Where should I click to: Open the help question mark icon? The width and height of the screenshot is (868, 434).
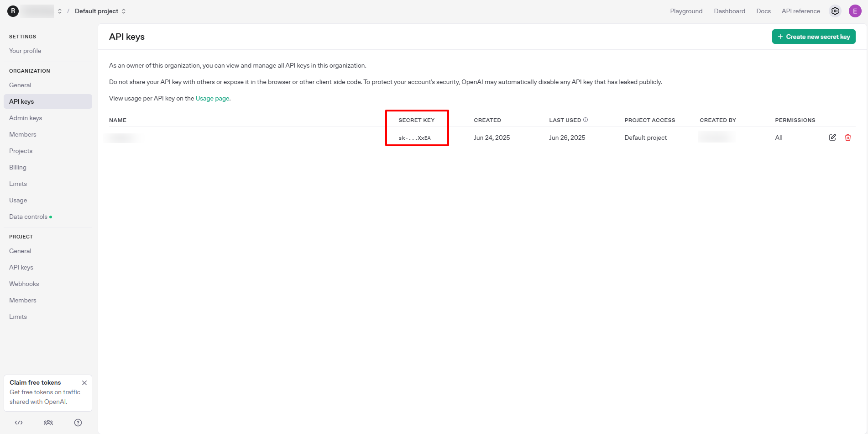78,423
